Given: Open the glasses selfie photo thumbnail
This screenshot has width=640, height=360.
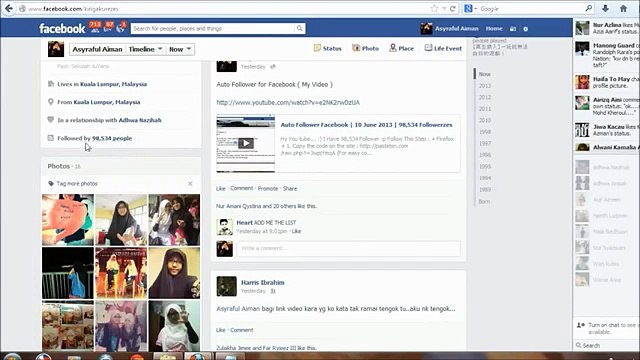Looking at the screenshot, I should [x=174, y=273].
